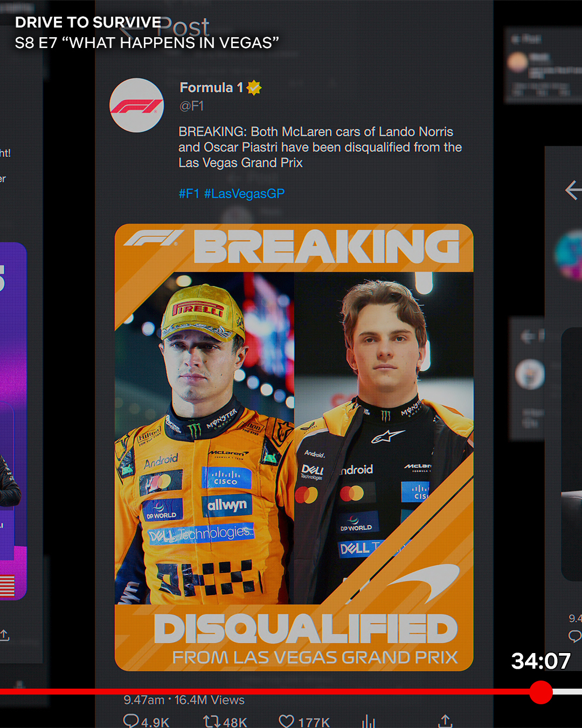Click the 16.4M Views count
Screen dimensions: 582x728
tap(209, 700)
